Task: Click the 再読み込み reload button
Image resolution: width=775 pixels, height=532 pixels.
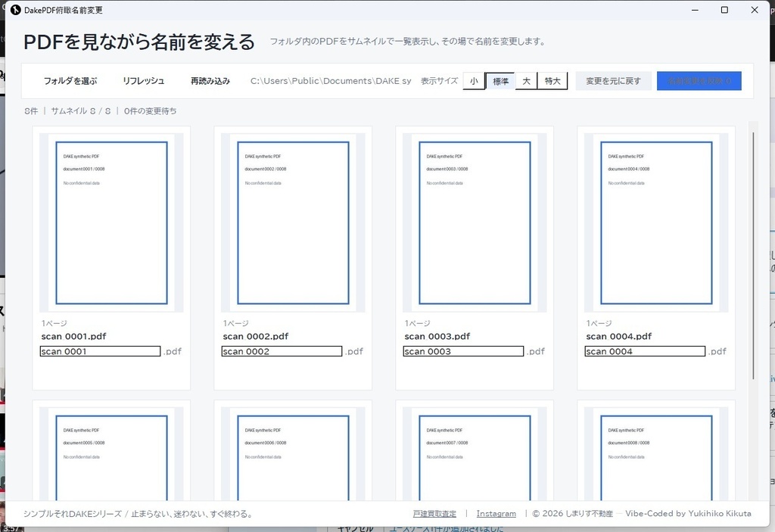Action: 210,81
